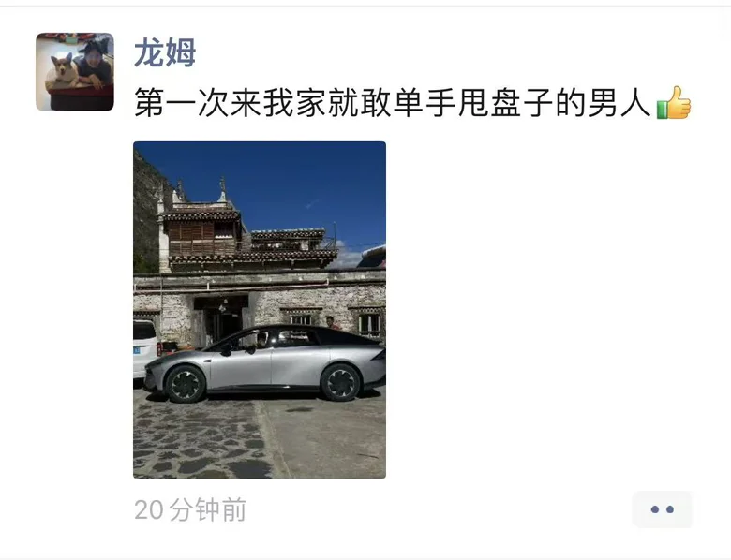Viewport: 731px width, 560px height.
Task: Select the post text 第一次来我家就敢单手甩盘子的男人
Action: pyautogui.click(x=393, y=103)
